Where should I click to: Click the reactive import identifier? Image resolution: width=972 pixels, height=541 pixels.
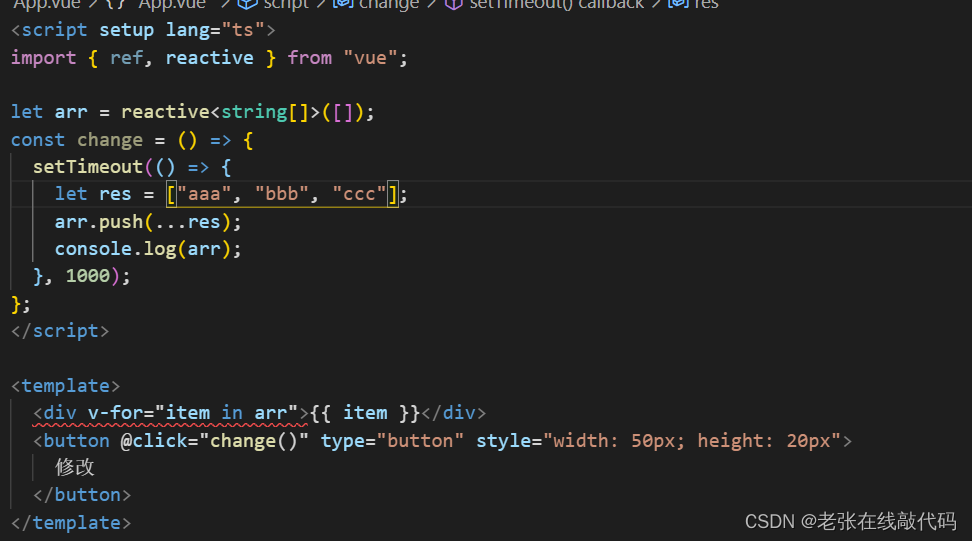[x=210, y=58]
